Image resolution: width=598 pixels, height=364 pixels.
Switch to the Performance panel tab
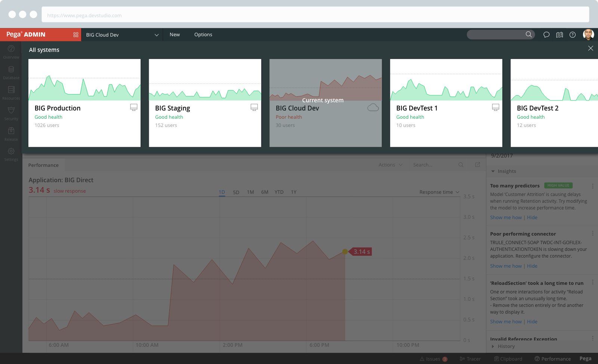tap(43, 165)
